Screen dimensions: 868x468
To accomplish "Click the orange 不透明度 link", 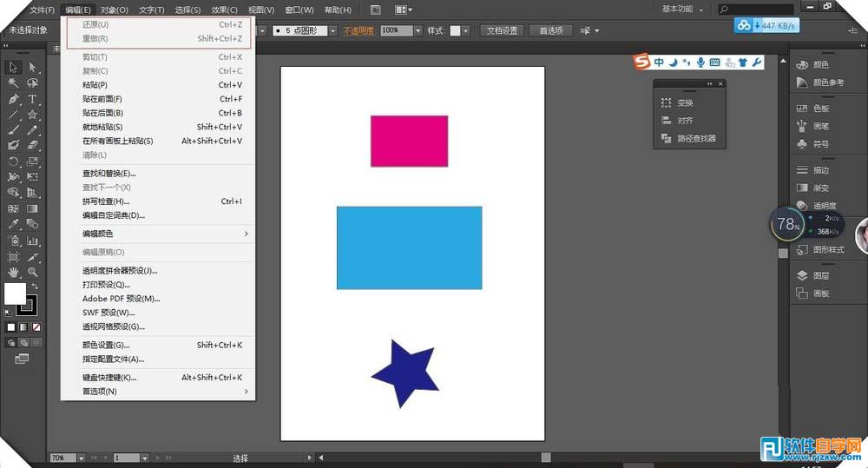I will (358, 31).
